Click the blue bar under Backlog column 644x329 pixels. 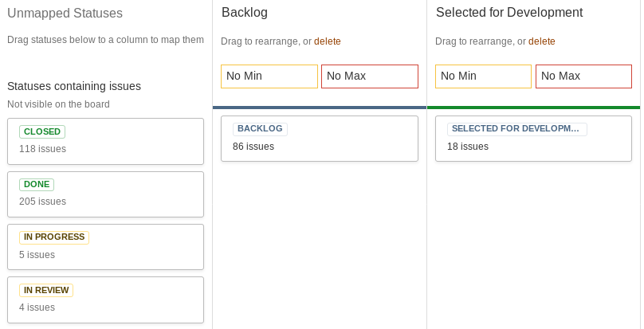pos(320,108)
